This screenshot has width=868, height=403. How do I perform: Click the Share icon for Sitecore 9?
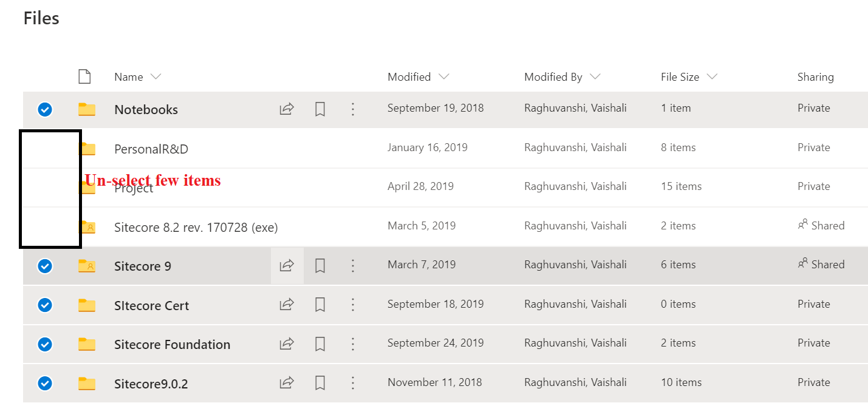pos(286,266)
